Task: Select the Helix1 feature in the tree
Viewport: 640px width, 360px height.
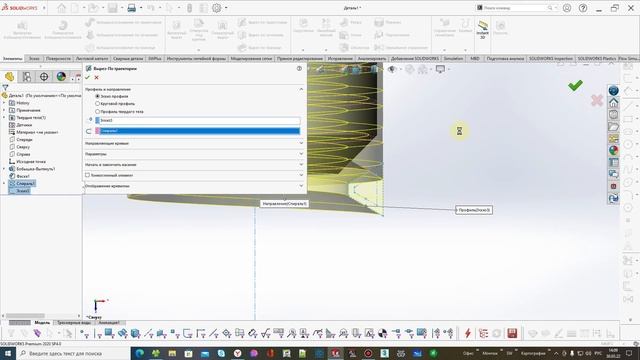Action: pyautogui.click(x=22, y=184)
